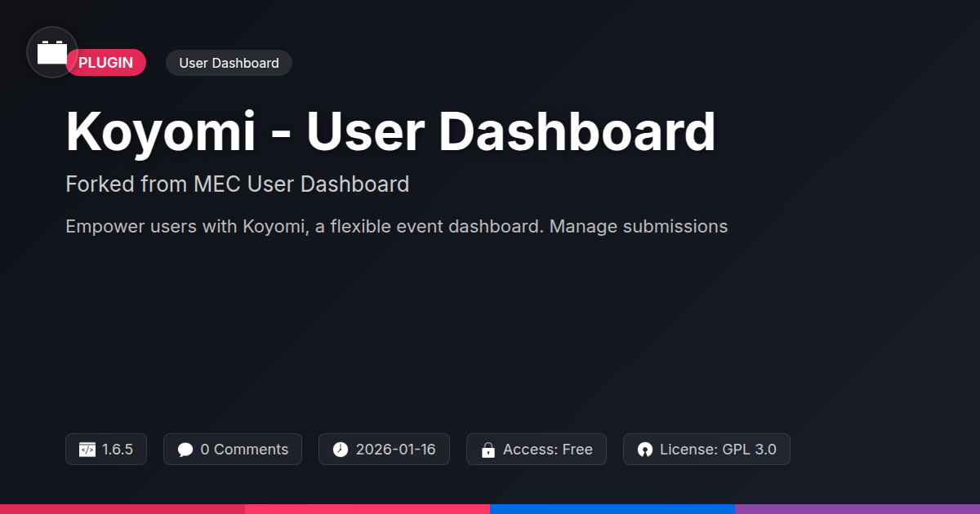Click the padlock access icon
This screenshot has width=980, height=514.
pyautogui.click(x=488, y=450)
